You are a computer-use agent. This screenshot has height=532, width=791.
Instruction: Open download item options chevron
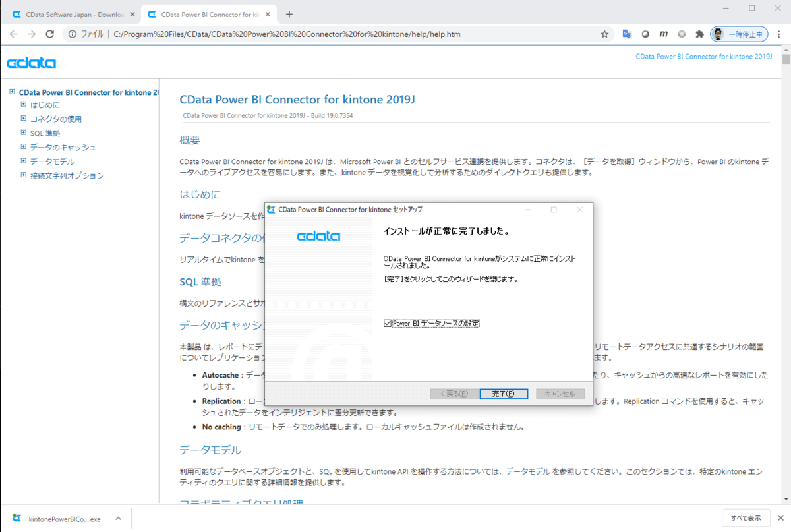pos(117,518)
